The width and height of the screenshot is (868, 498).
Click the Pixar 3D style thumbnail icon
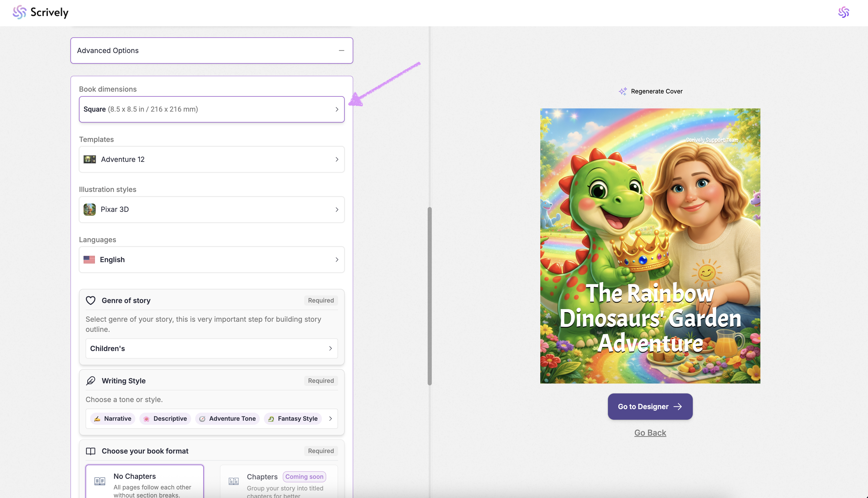coord(90,209)
